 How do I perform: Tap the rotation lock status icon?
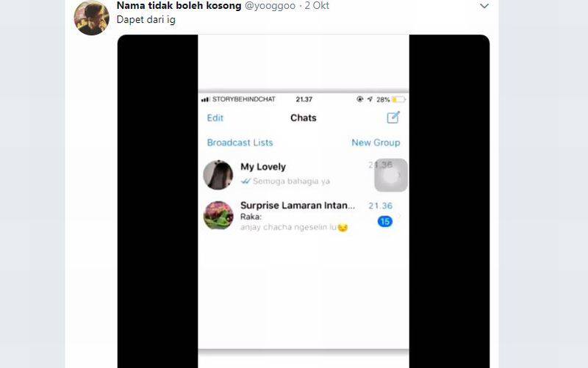(360, 99)
